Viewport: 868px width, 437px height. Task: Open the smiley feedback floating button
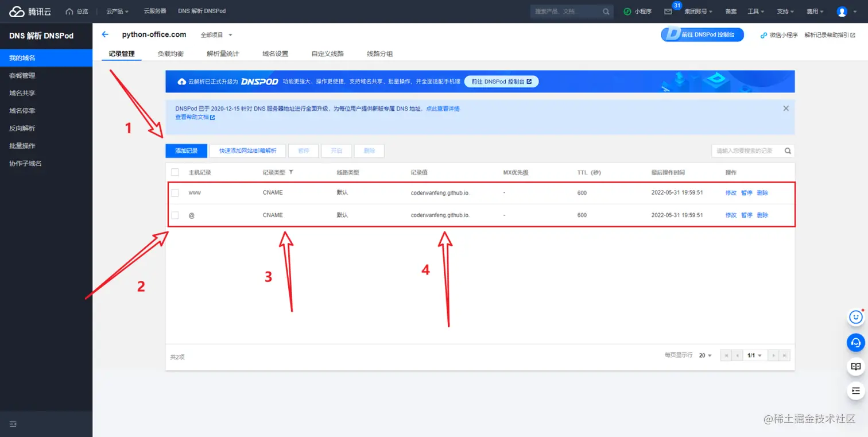pos(856,317)
